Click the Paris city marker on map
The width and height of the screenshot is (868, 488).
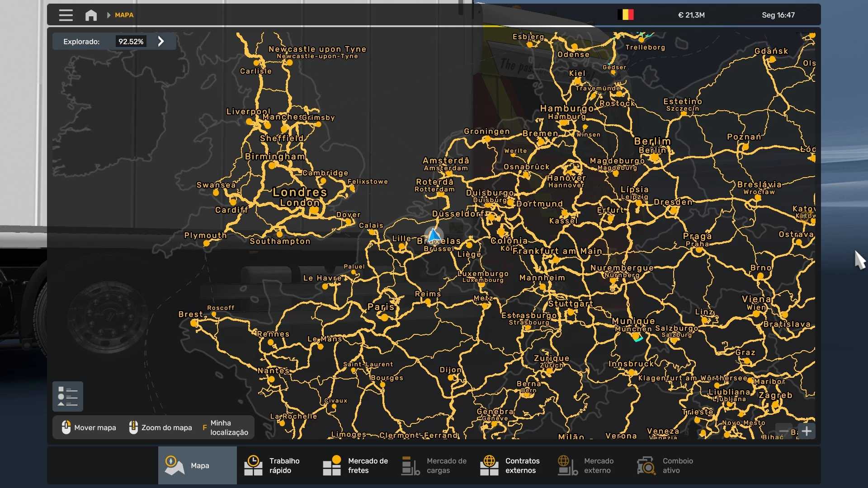click(385, 317)
